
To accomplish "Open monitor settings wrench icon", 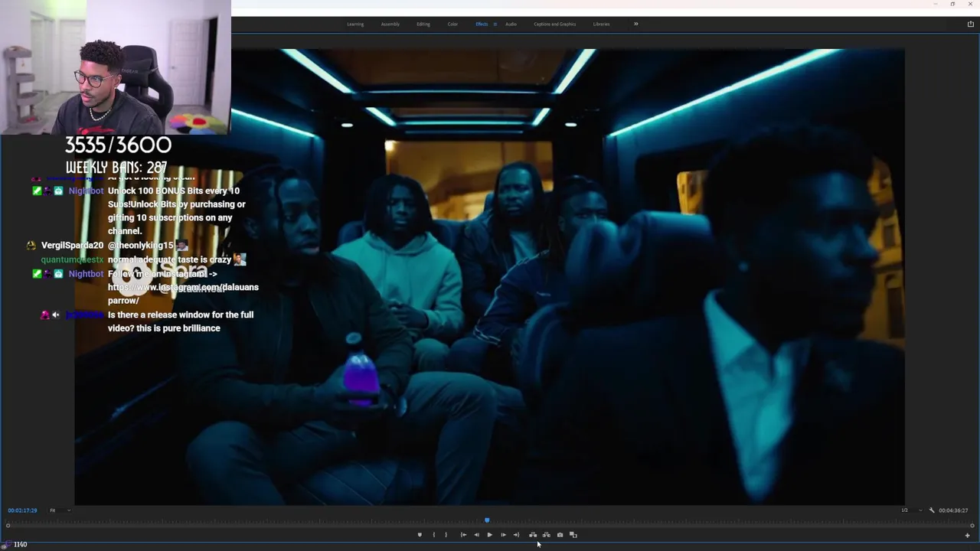I will (932, 510).
